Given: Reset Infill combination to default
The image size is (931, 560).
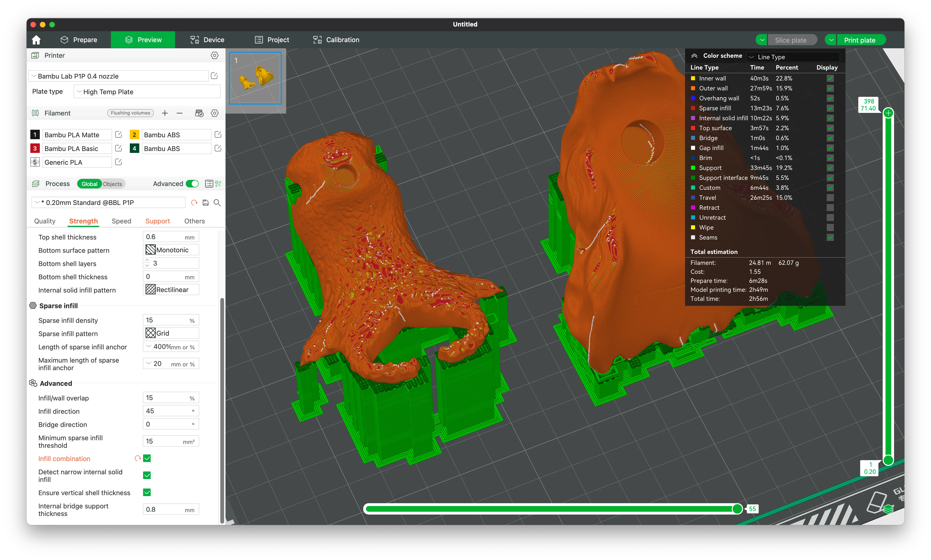Looking at the screenshot, I should [137, 458].
